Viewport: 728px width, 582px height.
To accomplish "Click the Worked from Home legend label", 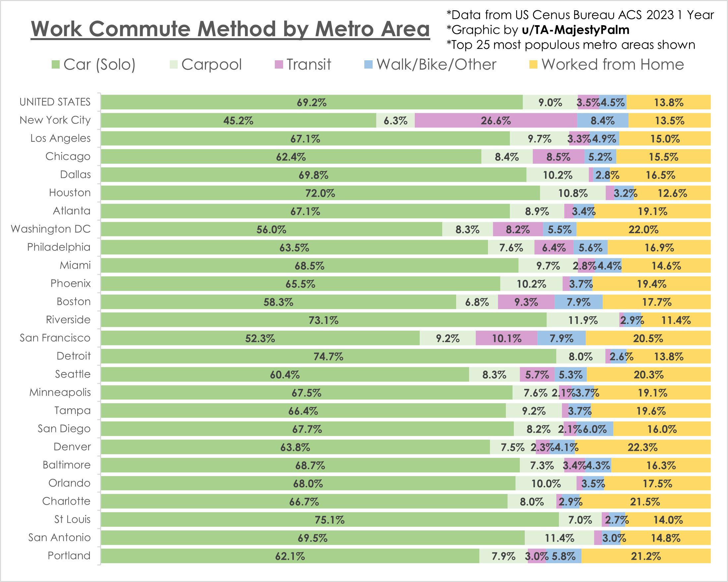I will point(613,65).
